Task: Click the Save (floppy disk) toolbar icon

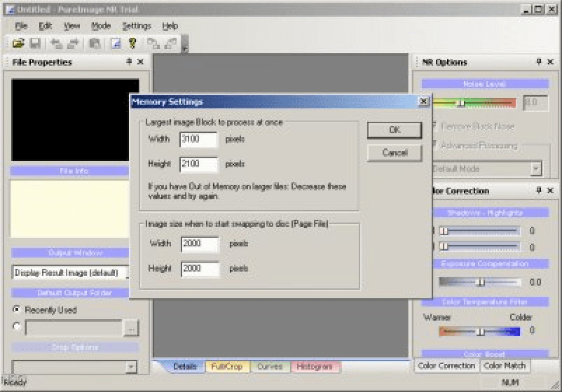Action: point(35,43)
